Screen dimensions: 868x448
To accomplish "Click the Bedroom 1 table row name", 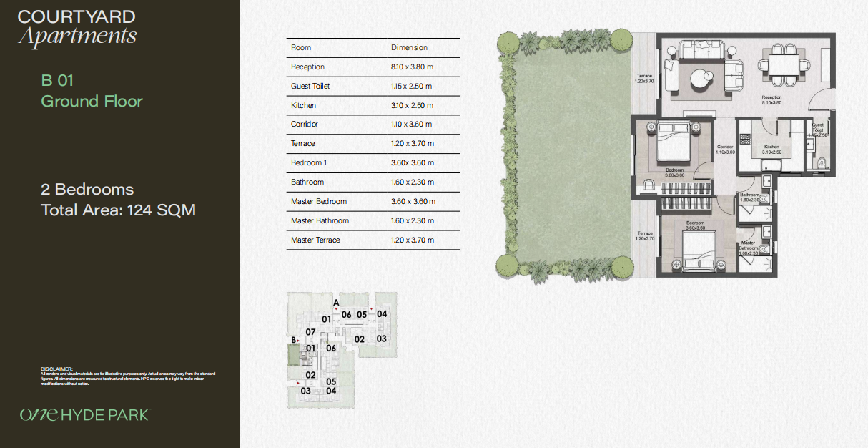I will pyautogui.click(x=309, y=162).
